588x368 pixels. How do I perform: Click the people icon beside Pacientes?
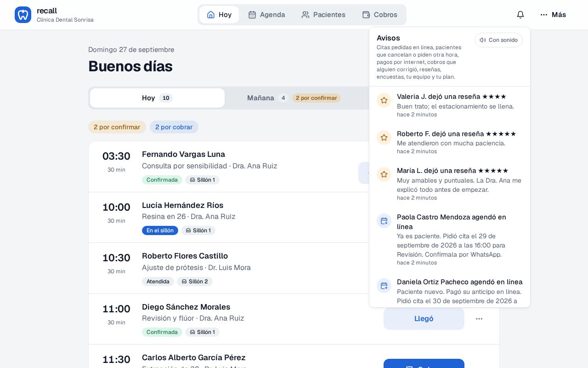coord(305,15)
